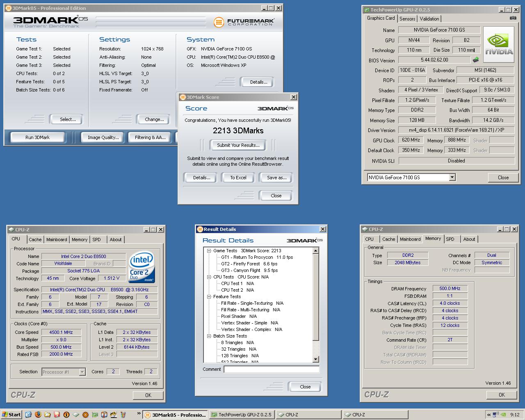Click the Run 3DMark button
The width and height of the screenshot is (525, 420).
37,137
